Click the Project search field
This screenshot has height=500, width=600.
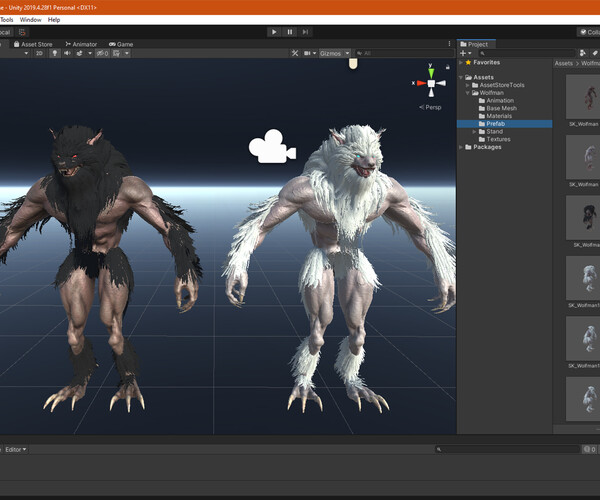(527, 53)
